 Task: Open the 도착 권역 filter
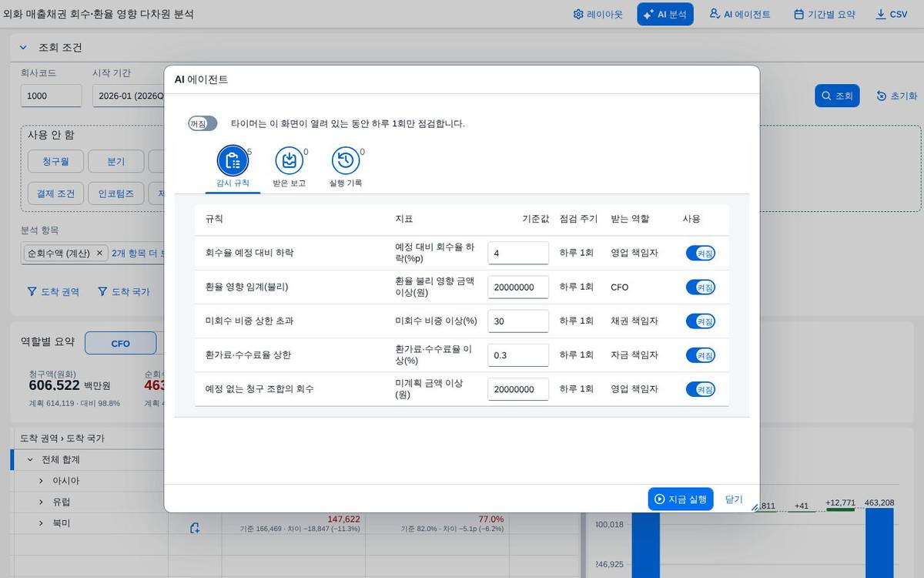pos(53,292)
